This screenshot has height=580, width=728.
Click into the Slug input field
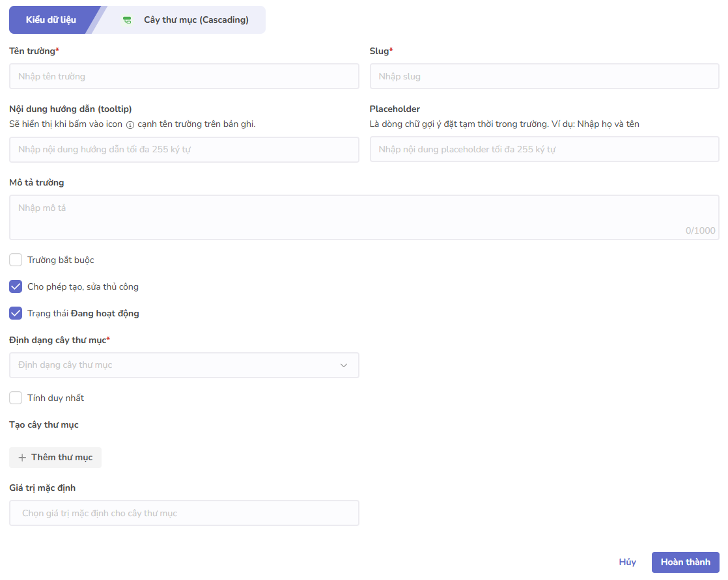pos(544,76)
